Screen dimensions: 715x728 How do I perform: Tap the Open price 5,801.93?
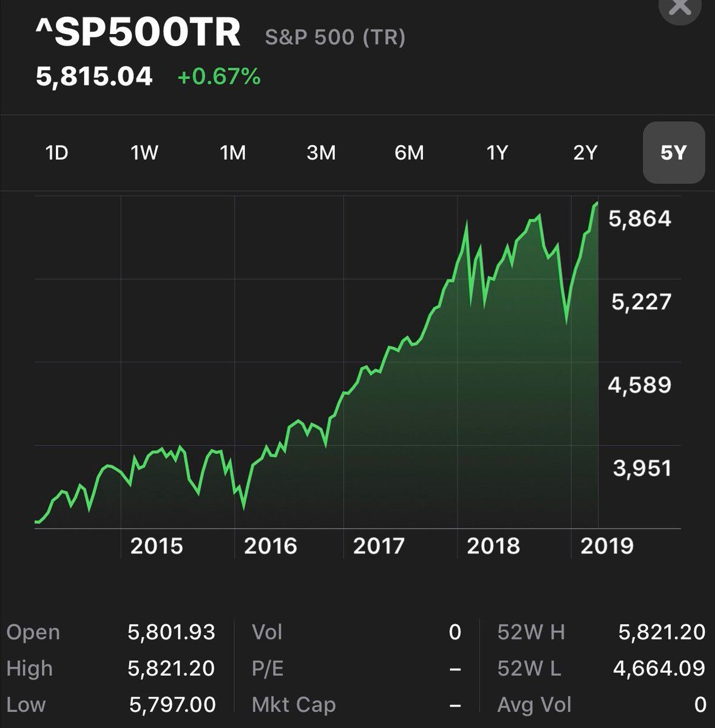tap(171, 632)
